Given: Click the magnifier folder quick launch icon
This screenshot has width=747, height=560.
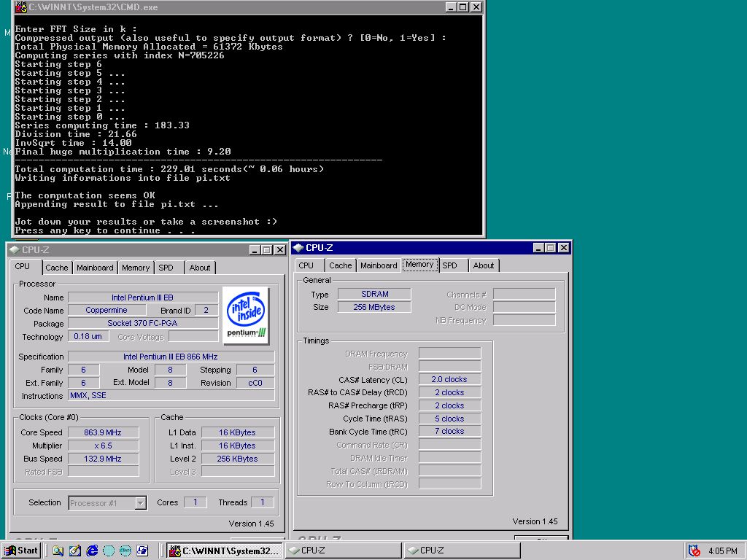Looking at the screenshot, I should pos(58,551).
